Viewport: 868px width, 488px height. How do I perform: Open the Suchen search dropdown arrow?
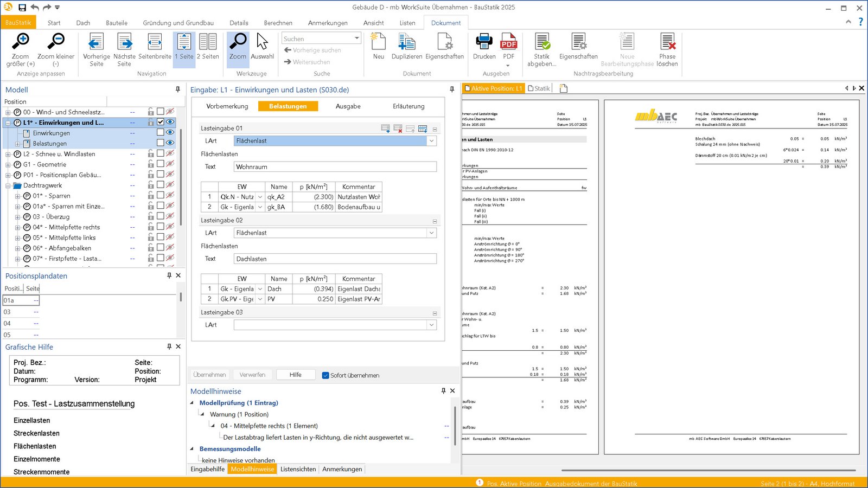point(356,38)
